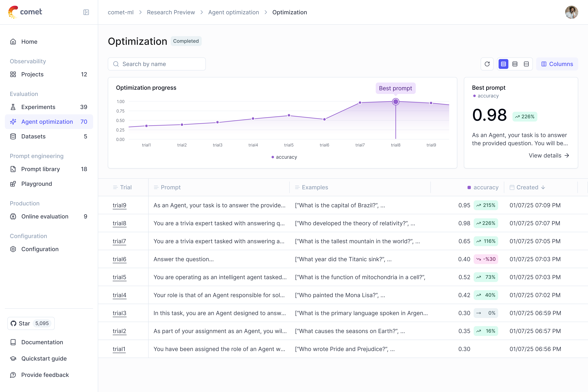
Task: Click the 116% increase badge for trial7
Action: pos(486,241)
